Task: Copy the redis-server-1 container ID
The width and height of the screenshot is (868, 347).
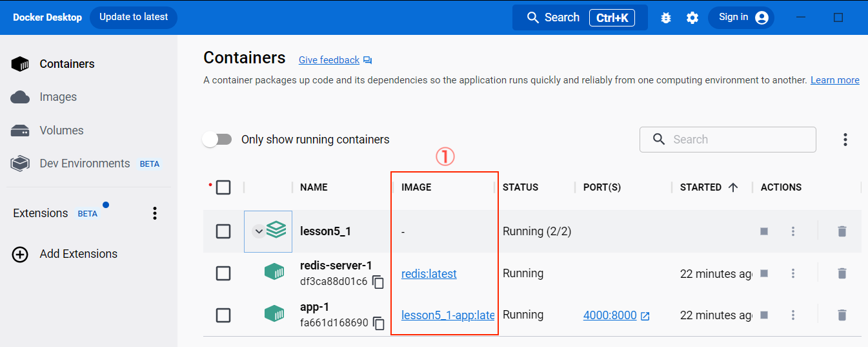Action: tap(379, 282)
